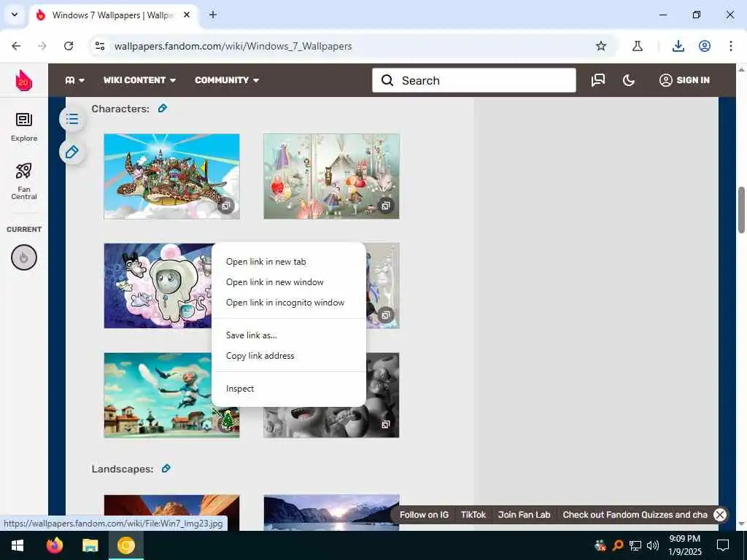This screenshot has width=747, height=560.
Task: Open Chrome Labs flask icon
Action: pyautogui.click(x=637, y=46)
